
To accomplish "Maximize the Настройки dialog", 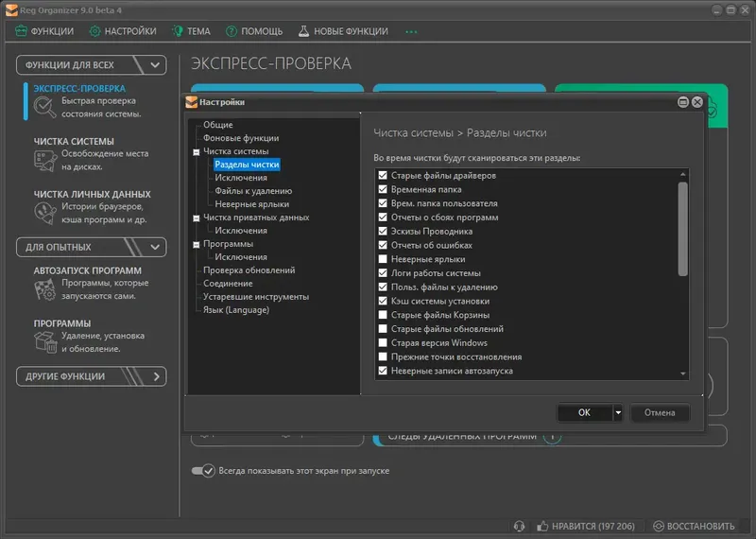I will [x=682, y=102].
